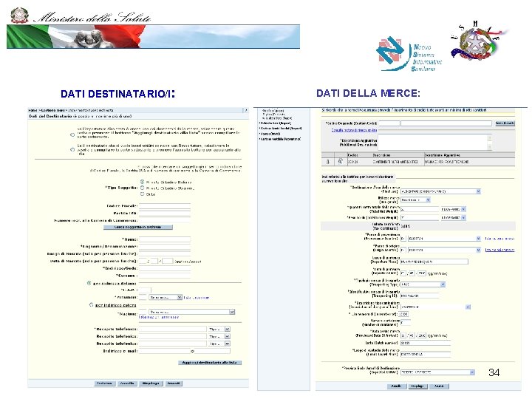Image resolution: width=532 pixels, height=399 pixels.
Task: Click Indietro button below the recipient form
Action: click(104, 383)
